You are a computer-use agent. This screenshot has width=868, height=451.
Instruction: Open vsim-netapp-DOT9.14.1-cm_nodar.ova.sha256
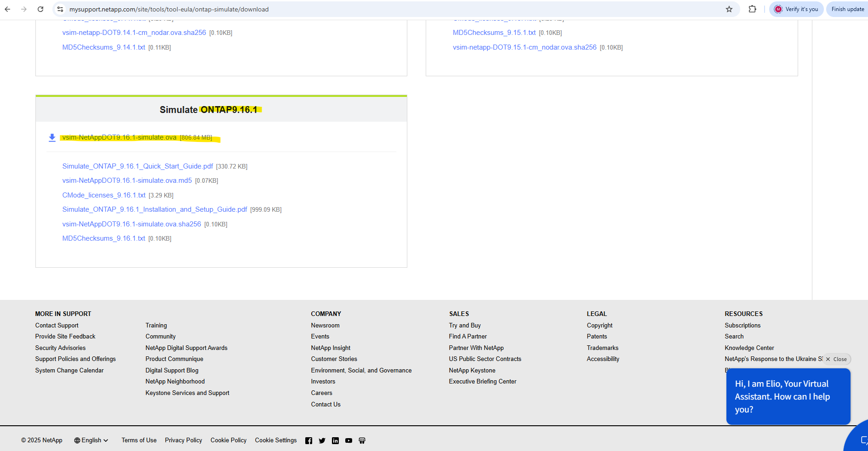tap(134, 33)
